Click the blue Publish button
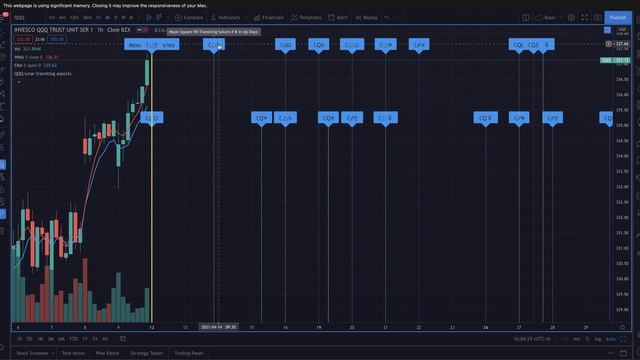Image resolution: width=640 pixels, height=360 pixels. point(618,18)
